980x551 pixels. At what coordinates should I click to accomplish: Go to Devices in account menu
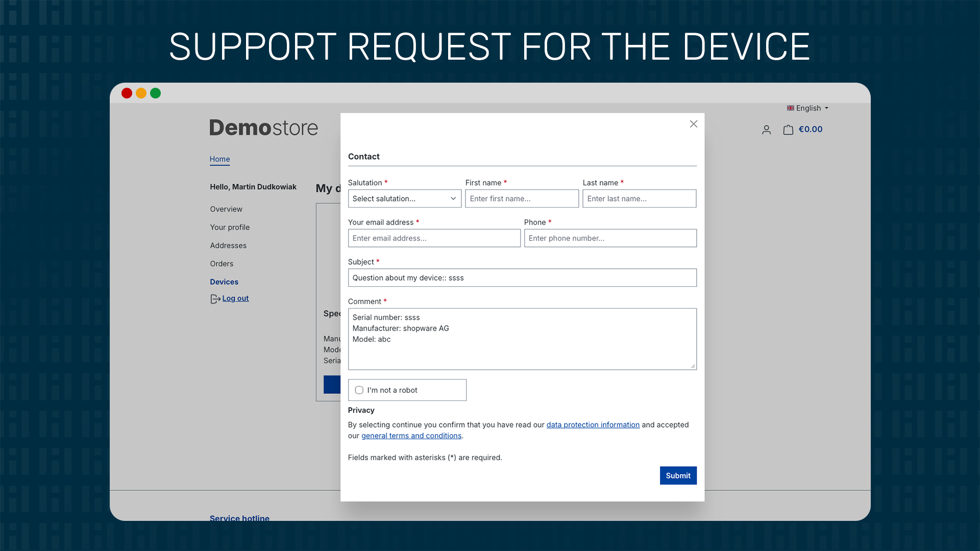click(224, 282)
